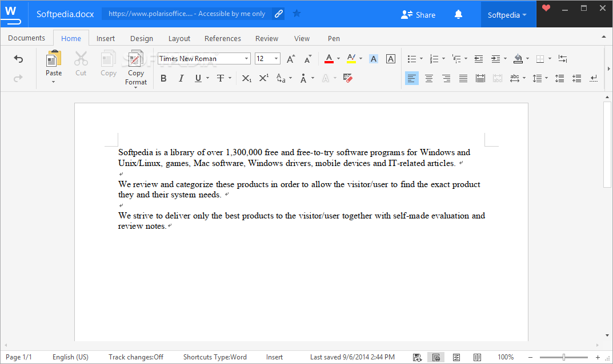
Task: Expand the Paste options arrow
Action: click(54, 82)
